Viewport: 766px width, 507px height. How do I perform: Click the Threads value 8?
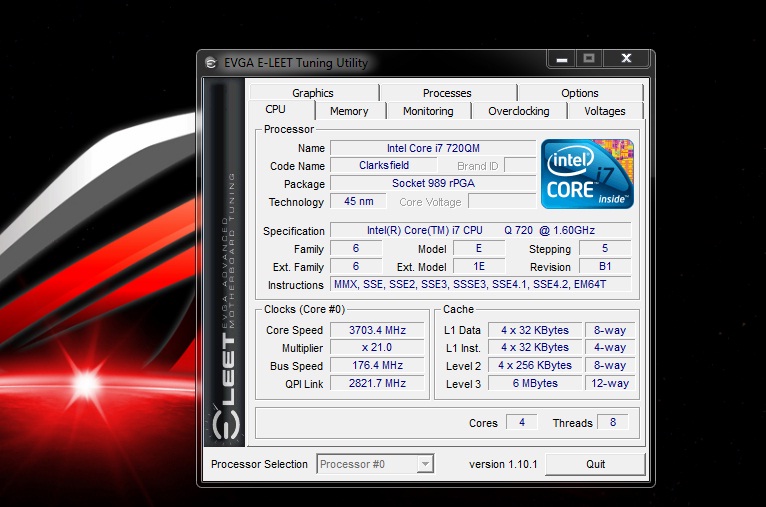613,422
